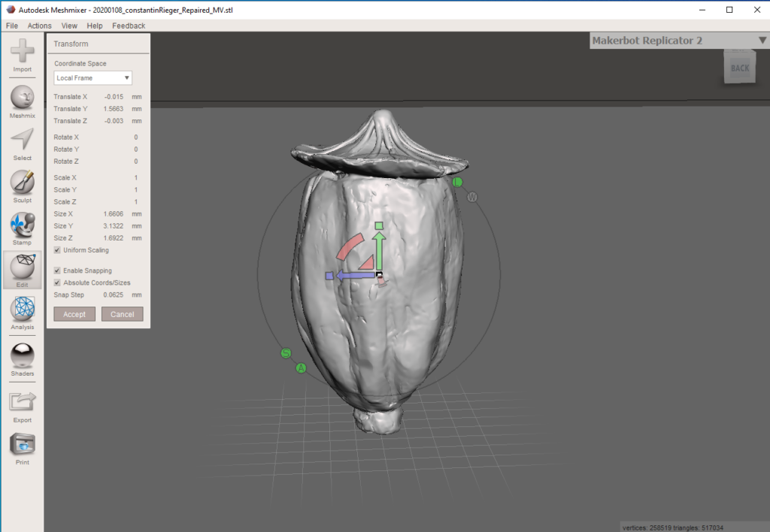Open the Feedback menu
Screen dimensions: 770x532
[129, 26]
